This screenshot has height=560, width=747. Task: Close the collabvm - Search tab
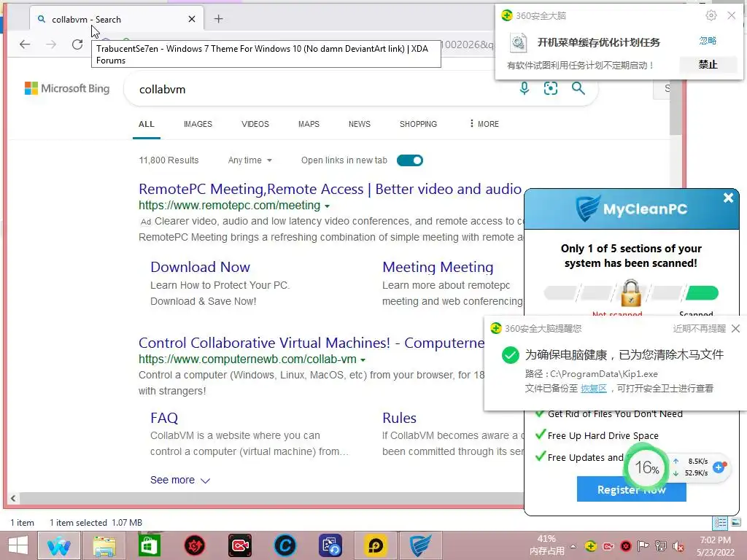coord(192,19)
